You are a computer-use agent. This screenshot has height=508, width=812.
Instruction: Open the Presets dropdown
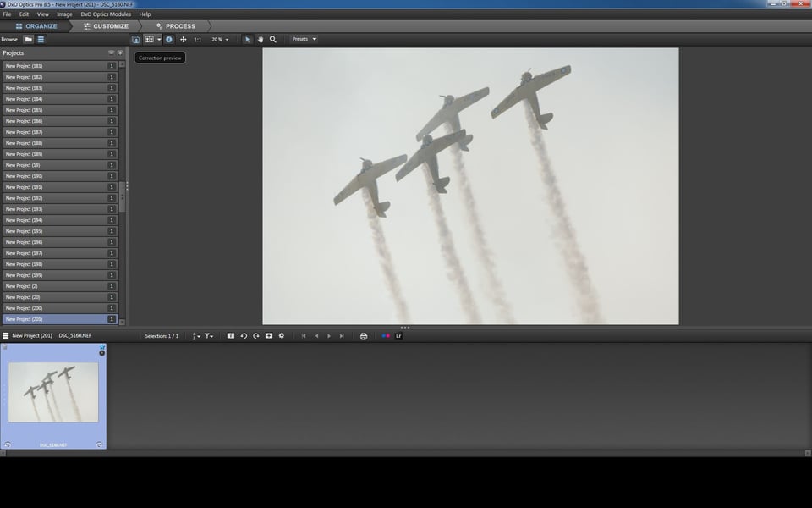coord(304,39)
